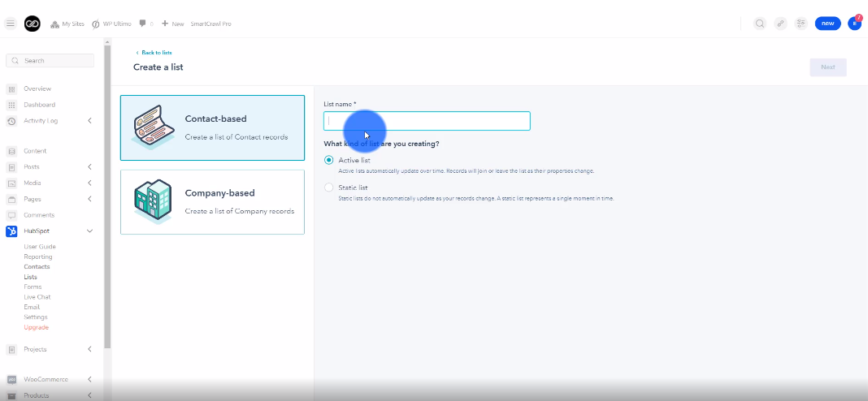Open Contacts in HubSpot submenu
This screenshot has height=401, width=868.
(x=37, y=266)
